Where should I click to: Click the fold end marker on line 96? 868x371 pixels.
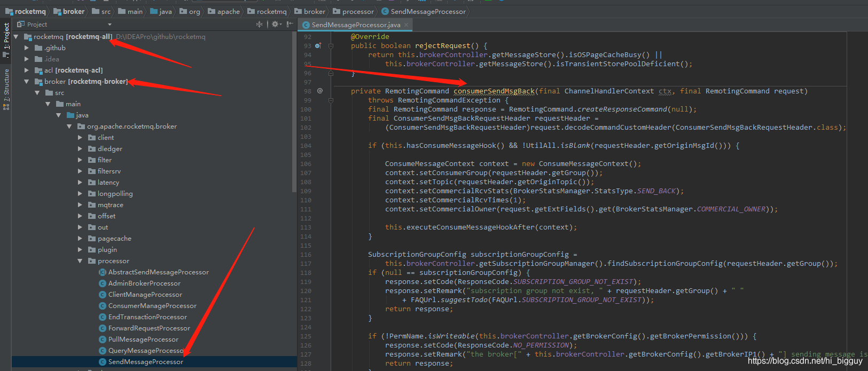(331, 73)
